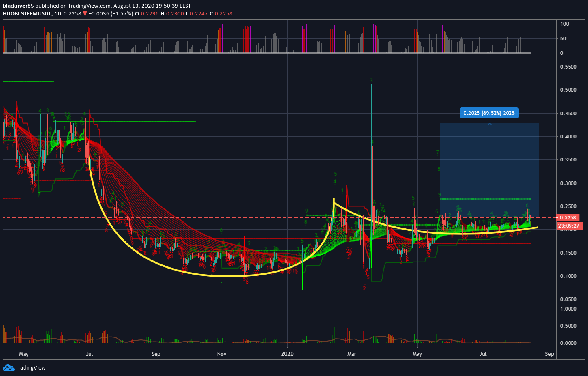Click the Nov label on the time axis

coord(222,354)
